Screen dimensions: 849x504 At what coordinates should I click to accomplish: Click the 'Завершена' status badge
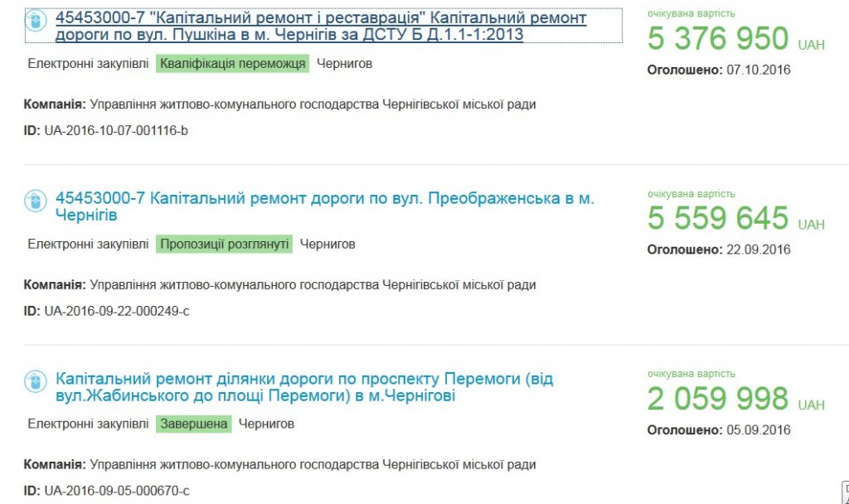(x=193, y=424)
